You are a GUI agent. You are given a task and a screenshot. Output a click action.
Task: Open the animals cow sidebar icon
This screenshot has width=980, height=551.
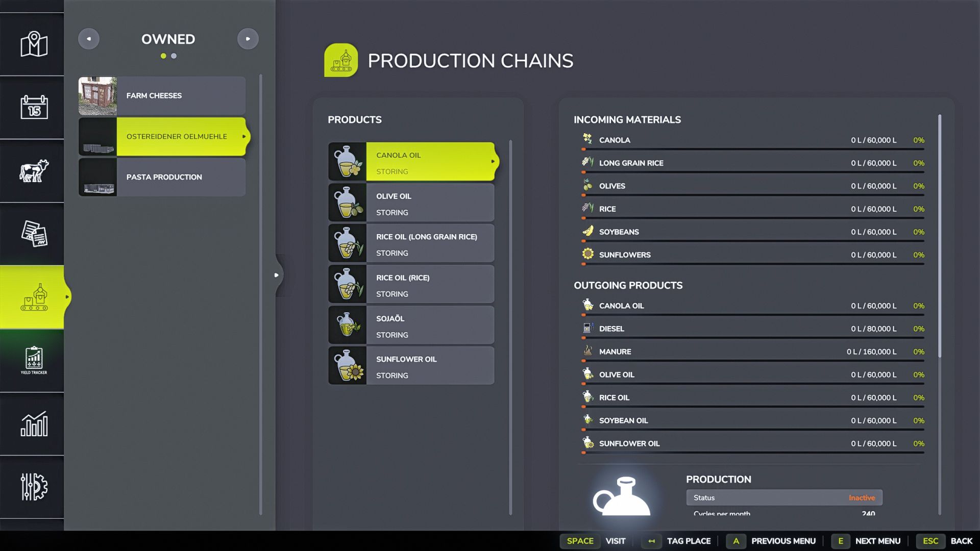[x=34, y=170]
